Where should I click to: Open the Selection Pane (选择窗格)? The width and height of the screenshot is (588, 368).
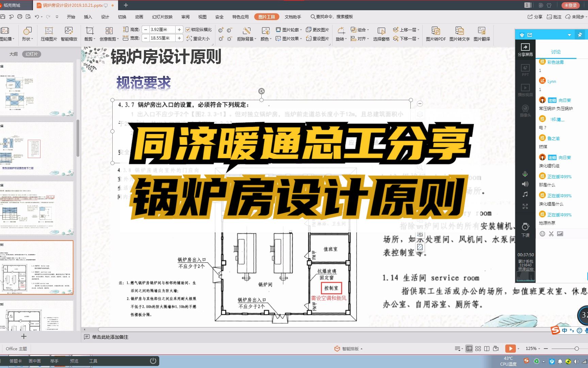tap(381, 34)
